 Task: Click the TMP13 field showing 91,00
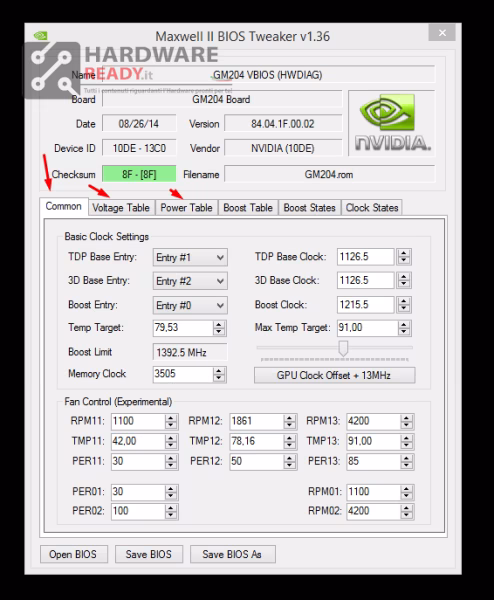373,441
